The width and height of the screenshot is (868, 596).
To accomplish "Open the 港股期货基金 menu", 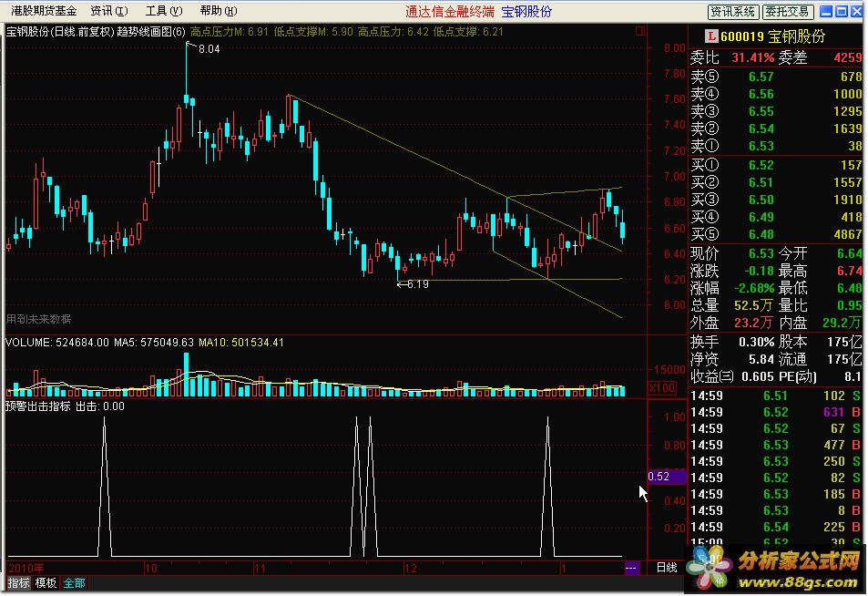I will [x=43, y=11].
